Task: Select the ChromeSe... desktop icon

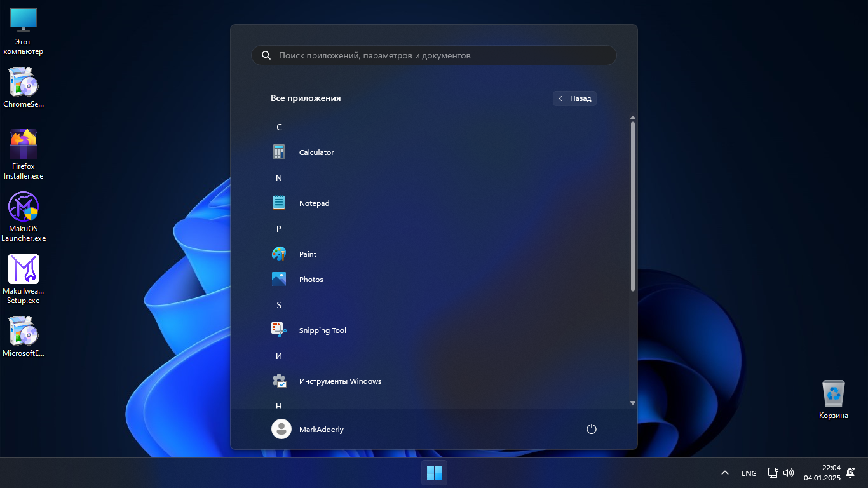Action: pyautogui.click(x=24, y=87)
